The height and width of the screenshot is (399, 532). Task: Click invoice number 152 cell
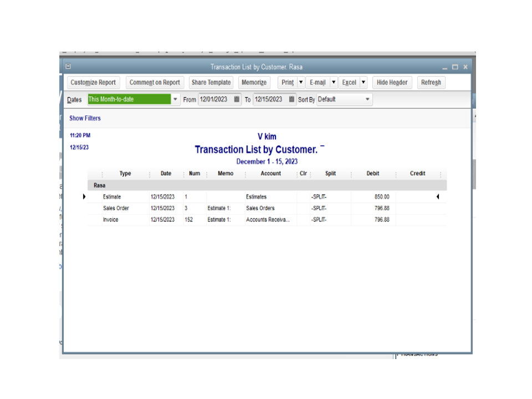tap(188, 219)
